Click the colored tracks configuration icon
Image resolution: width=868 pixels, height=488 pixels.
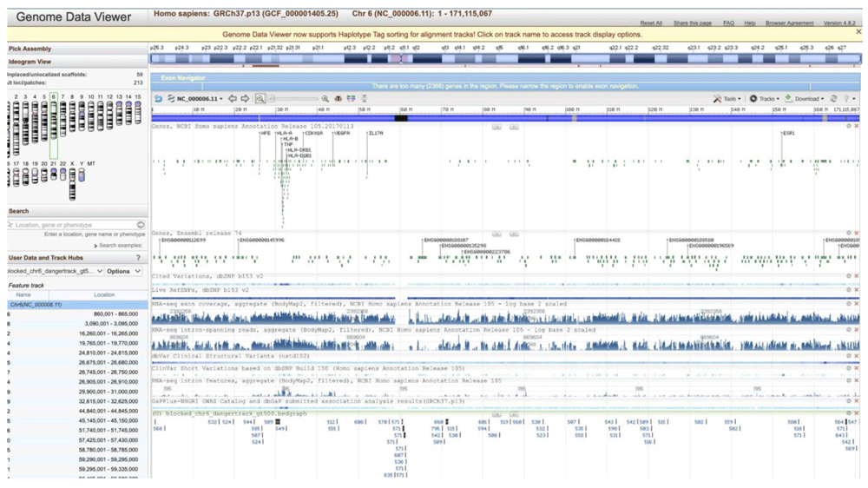coord(351,99)
